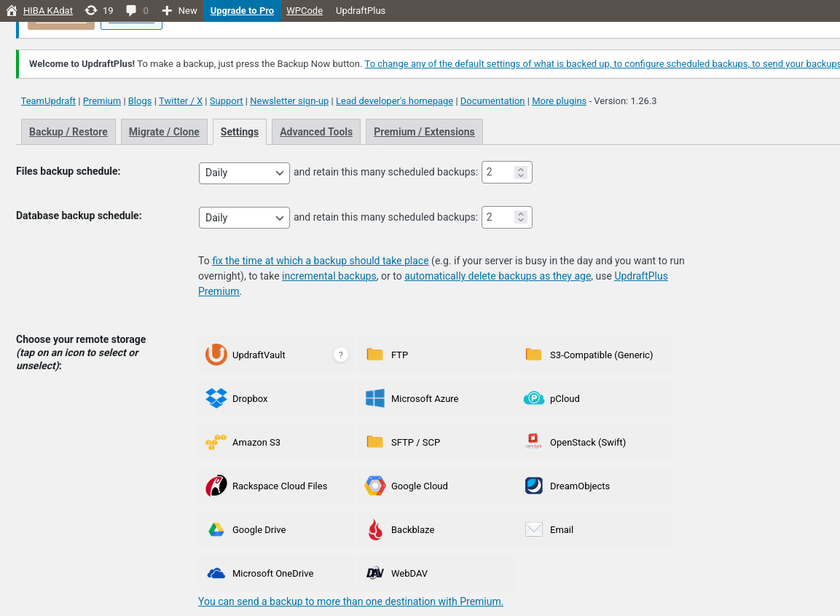Image resolution: width=840 pixels, height=616 pixels.
Task: Open the Files backup schedule dropdown
Action: tap(244, 173)
